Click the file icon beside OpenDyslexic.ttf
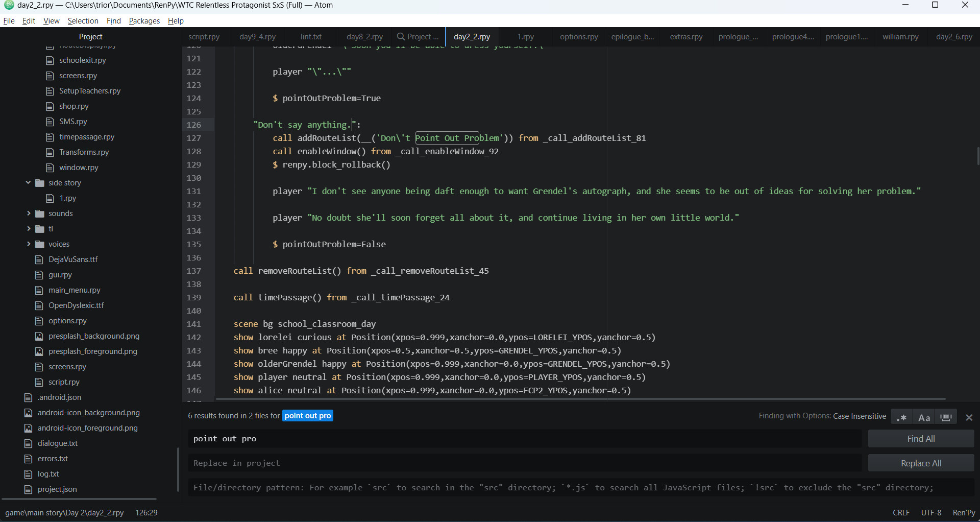 pos(38,305)
